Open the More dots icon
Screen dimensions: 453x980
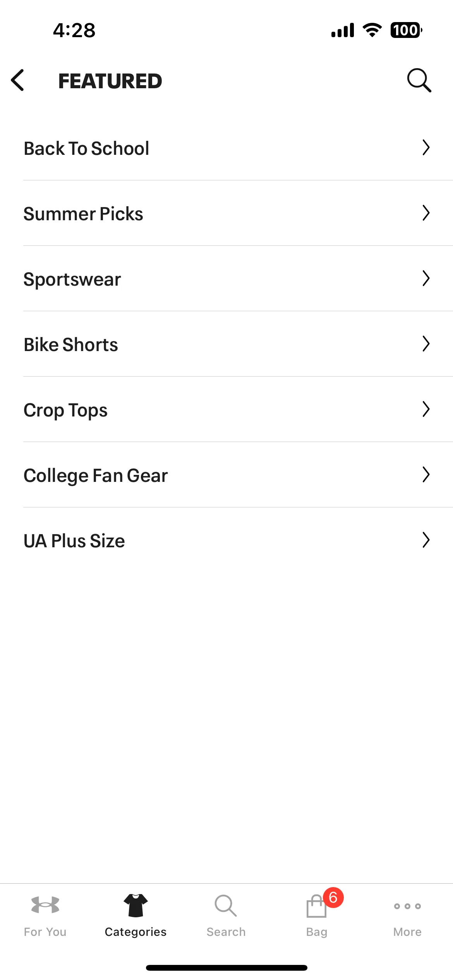[407, 906]
